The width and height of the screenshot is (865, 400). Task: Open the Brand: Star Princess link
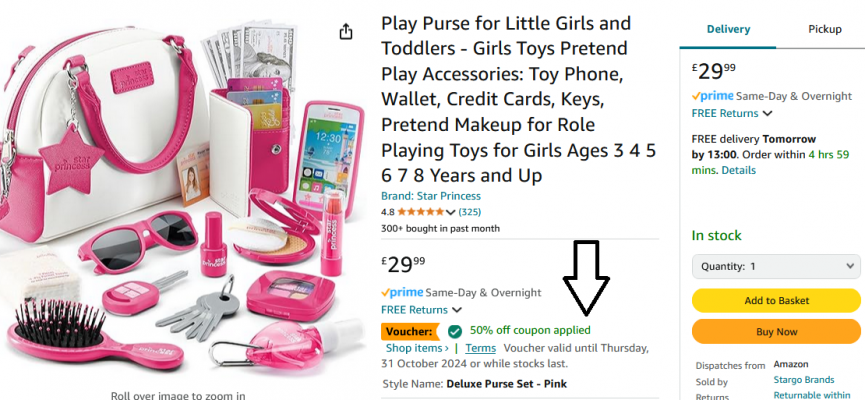(x=431, y=196)
